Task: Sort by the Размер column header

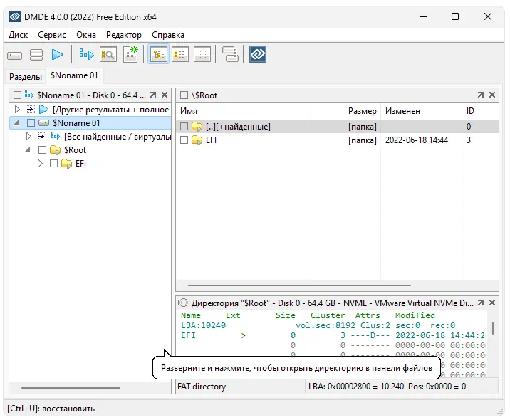Action: click(x=345, y=111)
